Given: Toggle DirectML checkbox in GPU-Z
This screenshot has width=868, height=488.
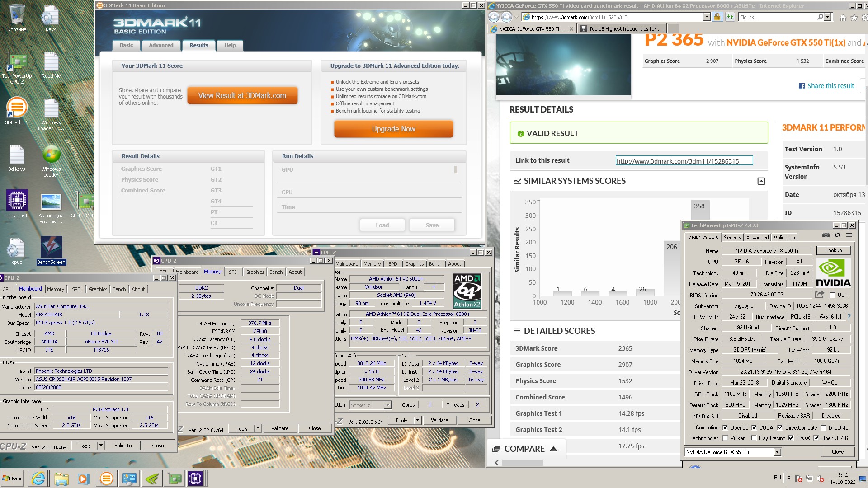Looking at the screenshot, I should coord(823,427).
